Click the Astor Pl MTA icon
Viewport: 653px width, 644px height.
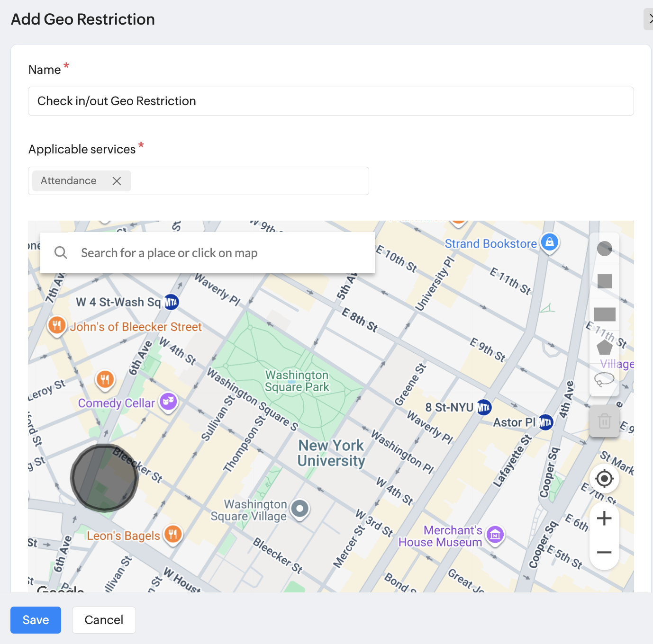coord(546,422)
